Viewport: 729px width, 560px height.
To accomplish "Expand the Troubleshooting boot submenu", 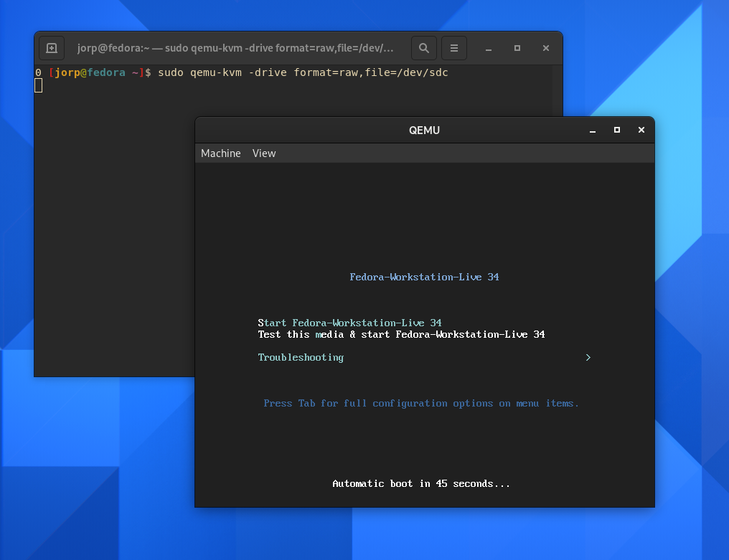I will click(301, 357).
